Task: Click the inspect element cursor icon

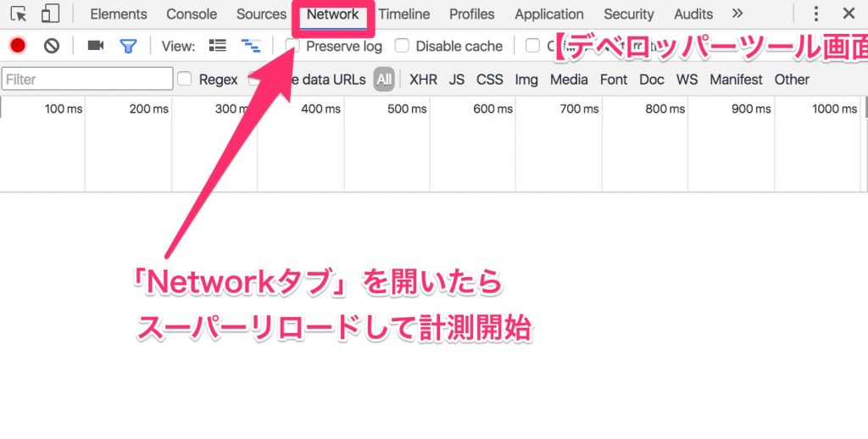Action: (19, 14)
